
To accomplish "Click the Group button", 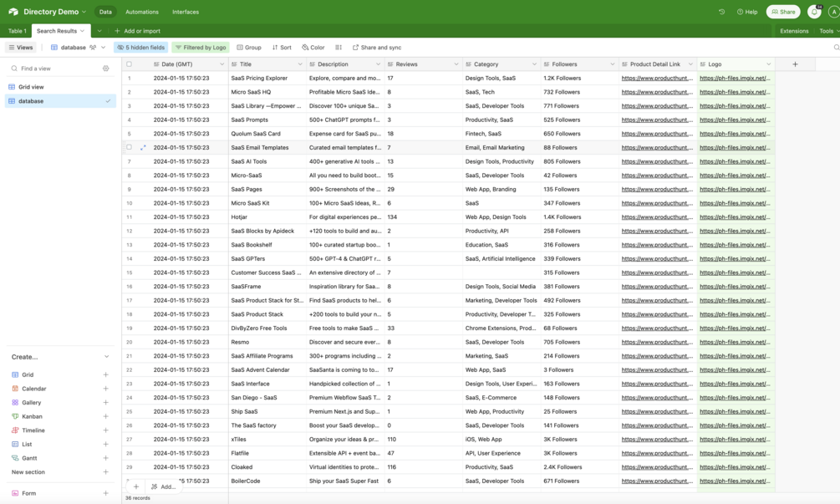I will (x=249, y=48).
